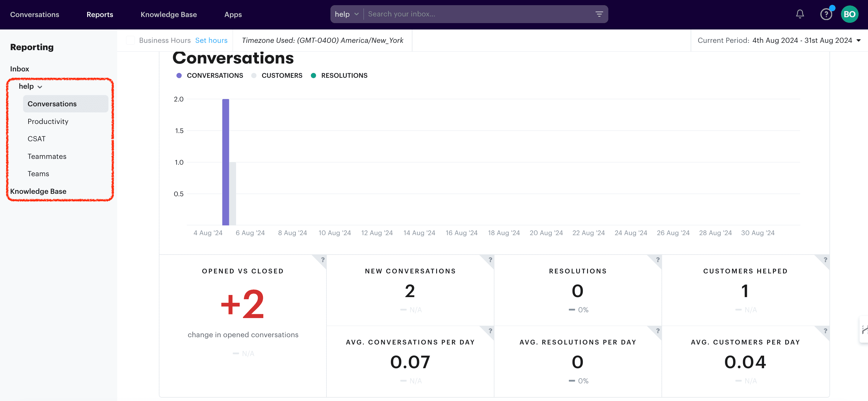
Task: Click the tooltip icon on Opened vs Closed card
Action: 323,260
